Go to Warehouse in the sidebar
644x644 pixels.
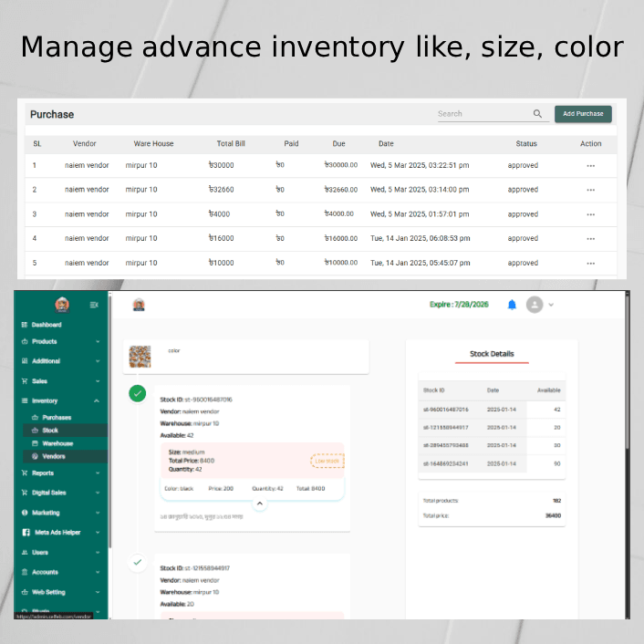tap(57, 443)
